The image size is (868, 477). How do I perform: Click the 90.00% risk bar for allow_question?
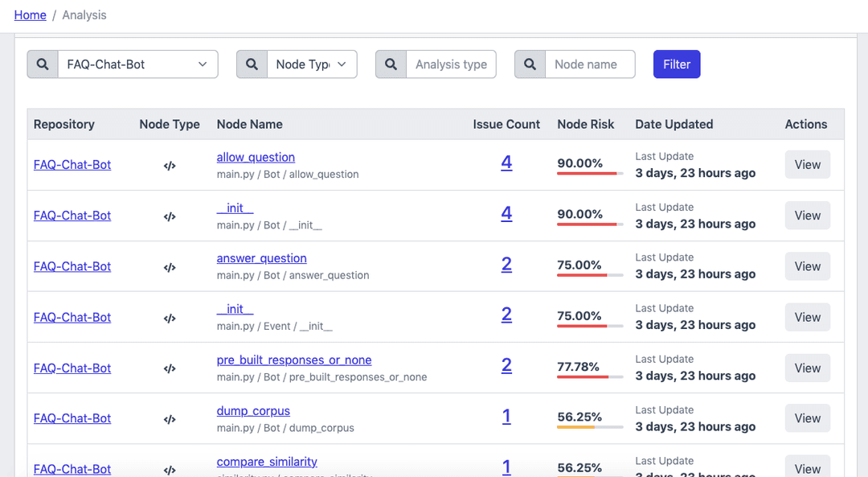point(590,173)
